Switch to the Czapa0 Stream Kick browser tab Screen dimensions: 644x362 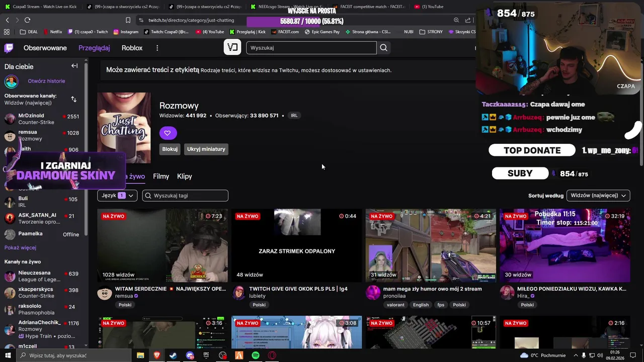(41, 7)
